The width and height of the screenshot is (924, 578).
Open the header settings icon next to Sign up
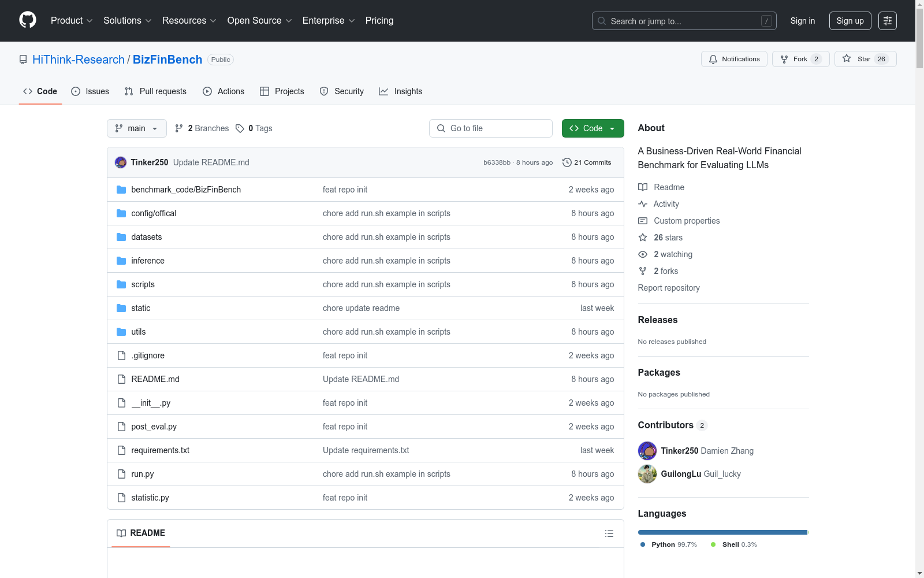point(888,21)
